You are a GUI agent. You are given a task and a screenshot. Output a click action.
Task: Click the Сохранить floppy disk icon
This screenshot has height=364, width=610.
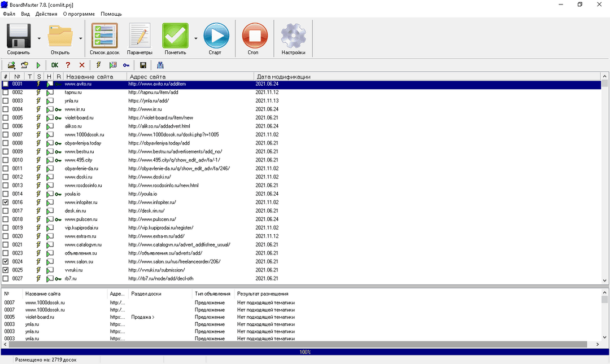[19, 36]
